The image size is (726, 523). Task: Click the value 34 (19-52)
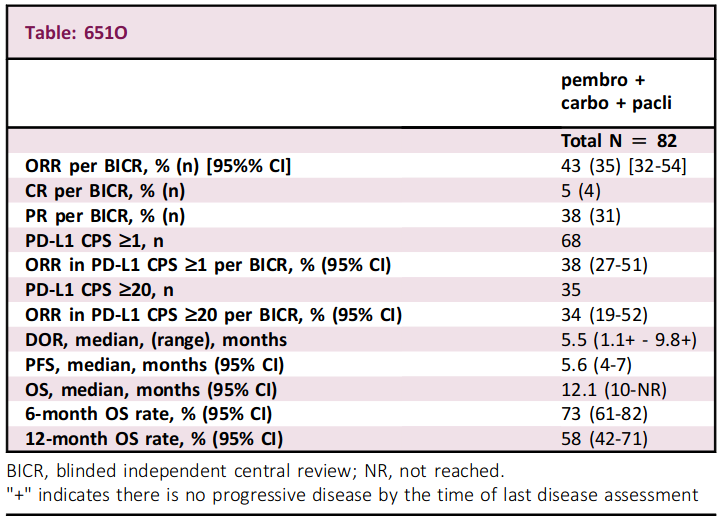(604, 315)
